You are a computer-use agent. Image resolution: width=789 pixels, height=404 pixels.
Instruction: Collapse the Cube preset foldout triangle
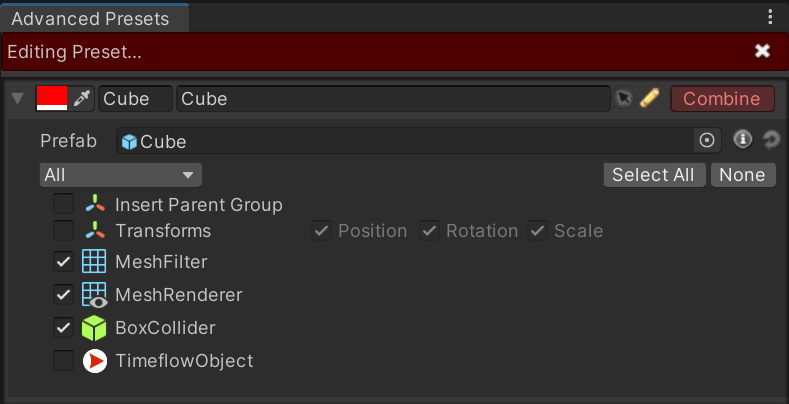click(18, 98)
